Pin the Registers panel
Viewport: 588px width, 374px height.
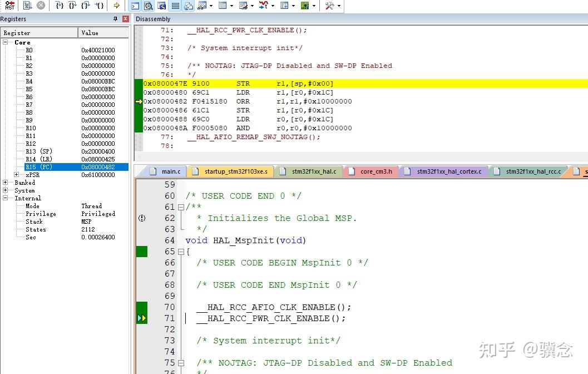(116, 19)
